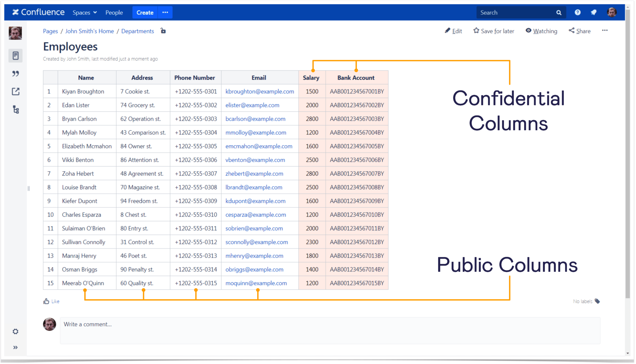Click the Share button
Viewport: 636px width, 364px height.
click(580, 30)
